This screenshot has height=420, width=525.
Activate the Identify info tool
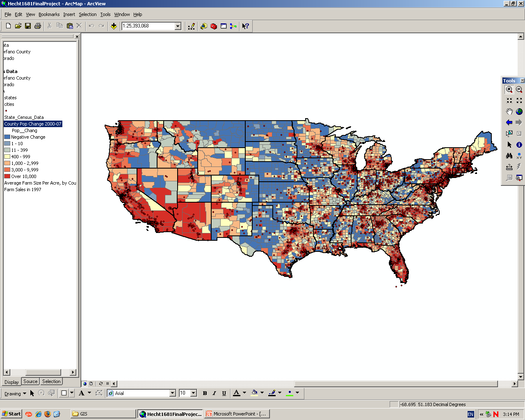[x=519, y=145]
